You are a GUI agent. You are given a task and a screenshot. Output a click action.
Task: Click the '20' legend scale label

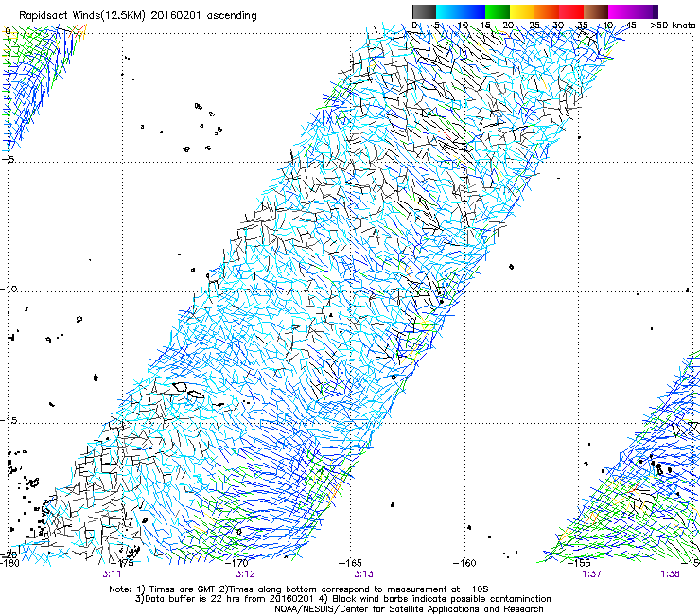coord(508,26)
